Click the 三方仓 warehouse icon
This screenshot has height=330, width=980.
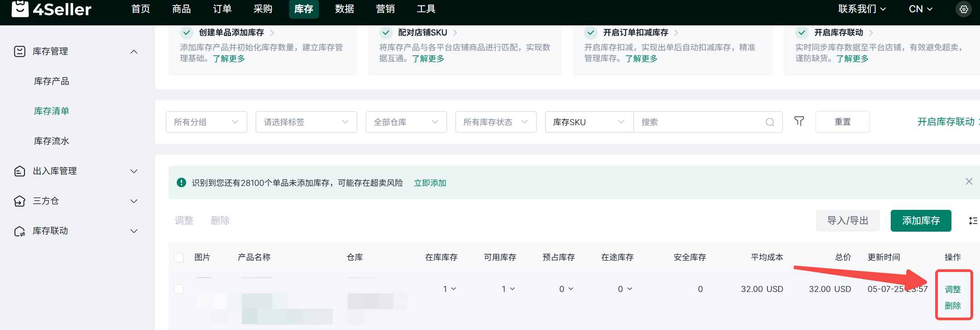[19, 201]
